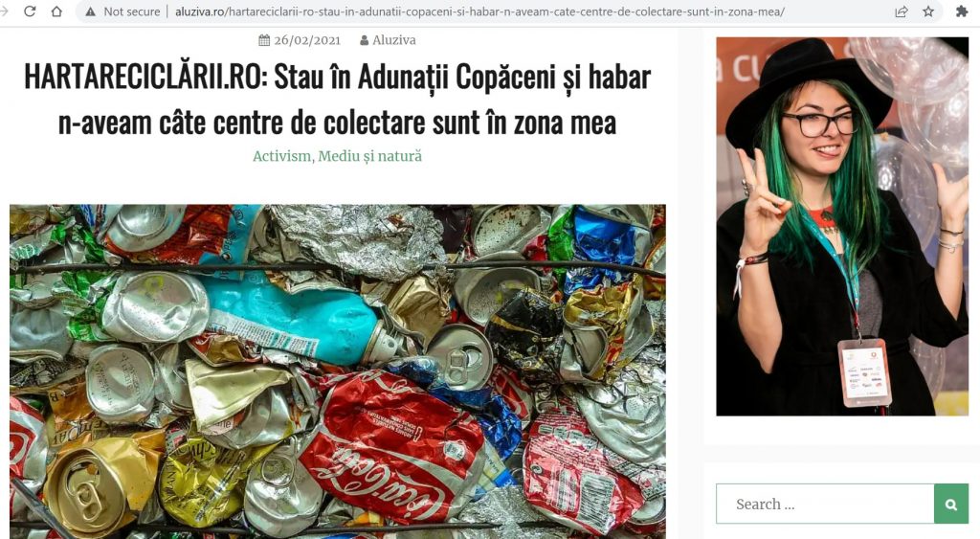Open the share page icon in address bar
Viewport: 980px width, 539px height.
901,11
